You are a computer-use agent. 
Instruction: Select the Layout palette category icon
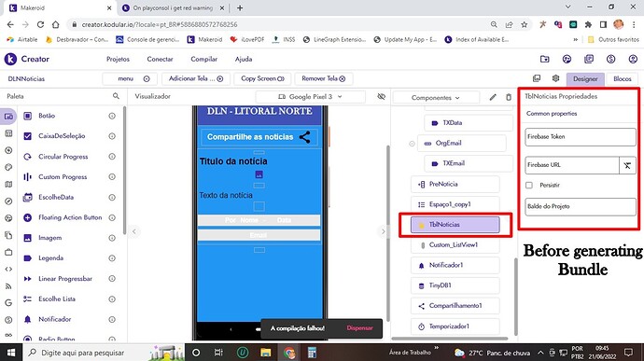8,133
